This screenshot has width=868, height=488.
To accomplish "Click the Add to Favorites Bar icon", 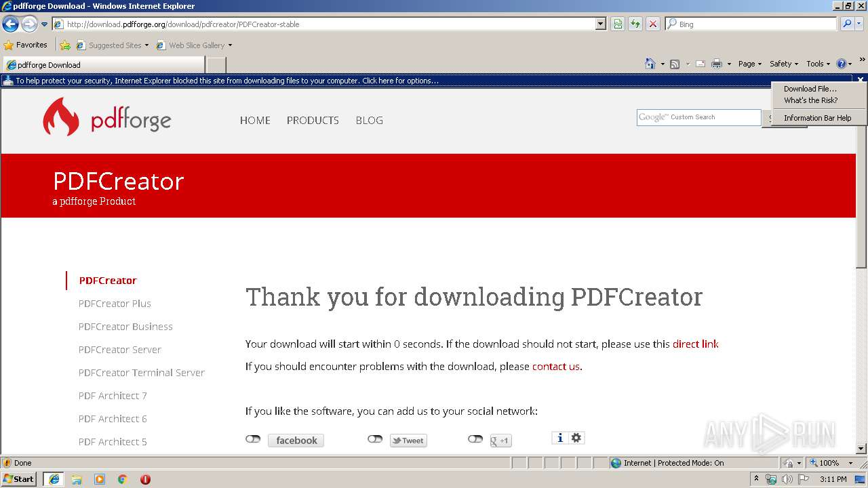I will pos(65,45).
